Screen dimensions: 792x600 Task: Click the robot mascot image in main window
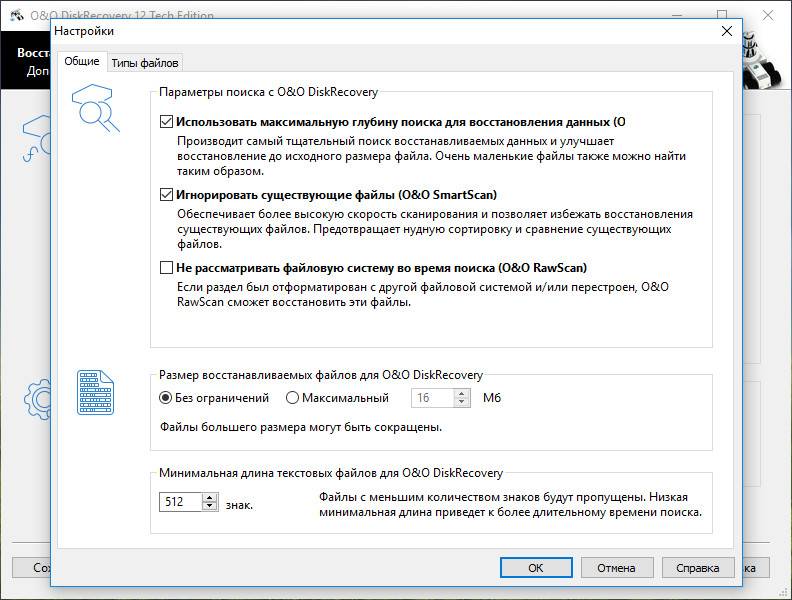coord(763,60)
